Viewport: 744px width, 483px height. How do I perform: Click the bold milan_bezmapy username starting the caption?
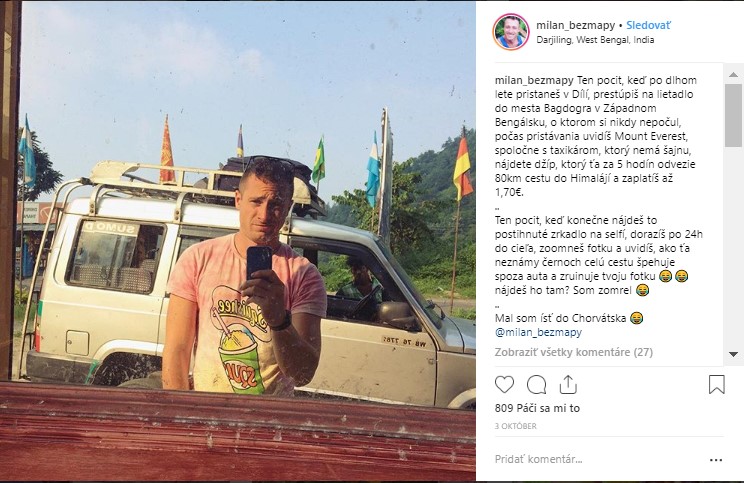[x=532, y=79]
